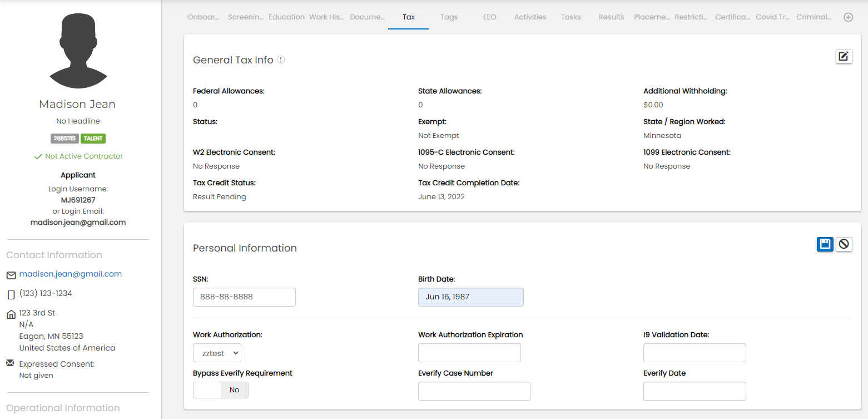Add a new tab with plus icon

point(849,17)
